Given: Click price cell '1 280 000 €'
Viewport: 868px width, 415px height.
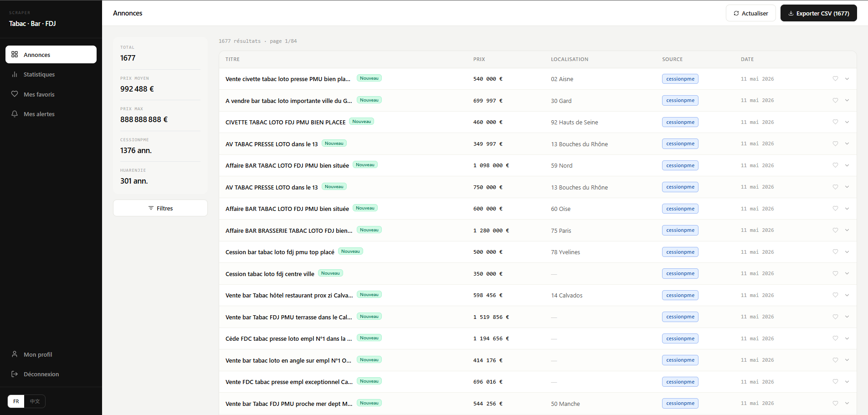Looking at the screenshot, I should point(491,231).
